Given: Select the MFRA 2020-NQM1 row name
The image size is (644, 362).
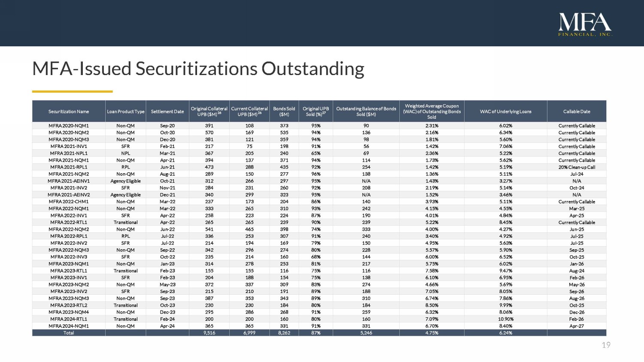Looking at the screenshot, I should pos(69,126).
